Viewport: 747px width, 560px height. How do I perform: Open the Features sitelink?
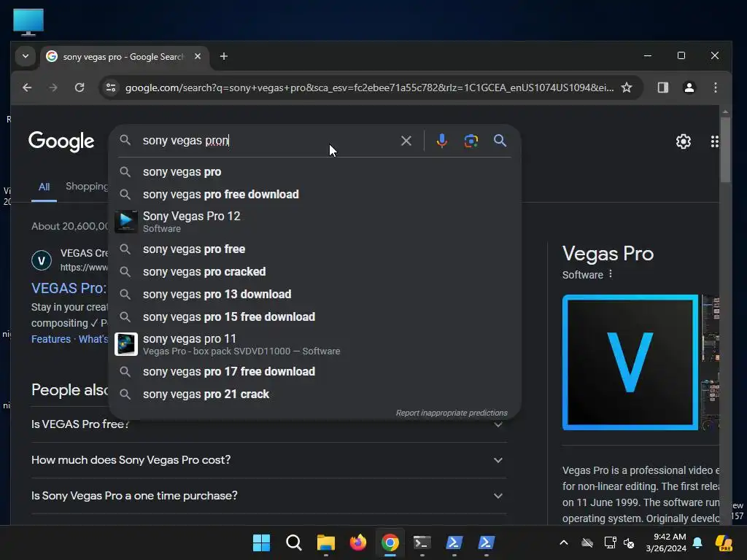pos(51,339)
